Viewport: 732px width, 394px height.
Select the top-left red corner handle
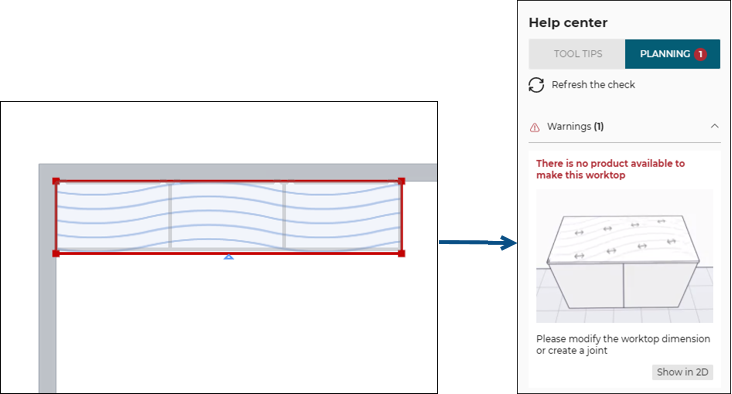56,181
